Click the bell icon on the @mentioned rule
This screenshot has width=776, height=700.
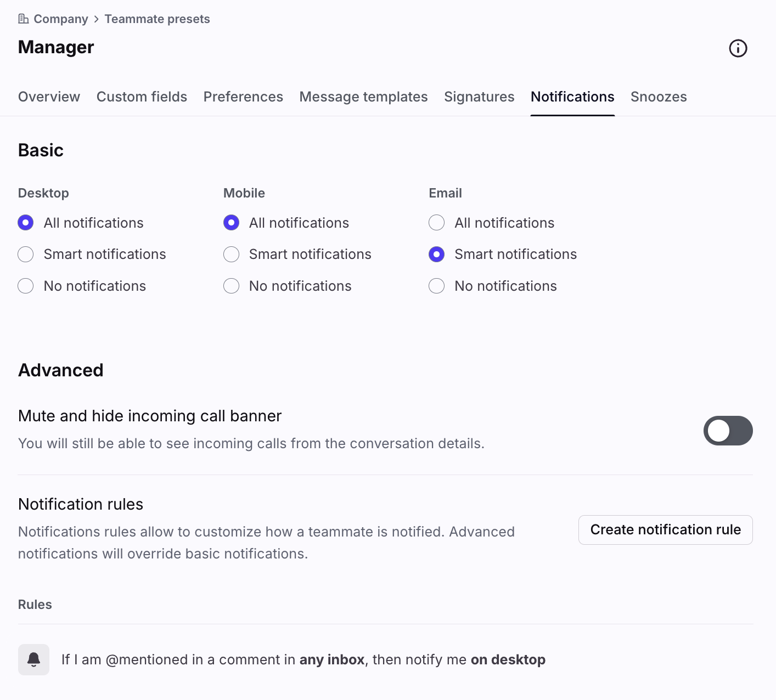pos(33,659)
